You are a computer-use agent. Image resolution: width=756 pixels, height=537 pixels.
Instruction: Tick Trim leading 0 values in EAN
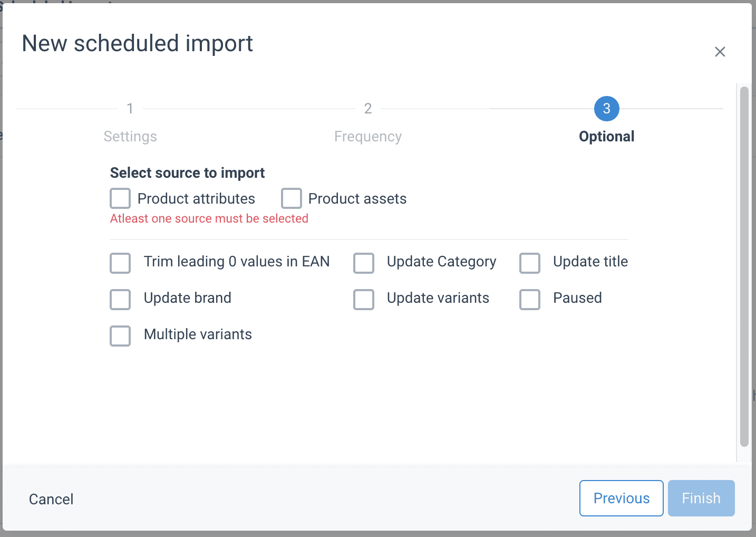coord(120,263)
